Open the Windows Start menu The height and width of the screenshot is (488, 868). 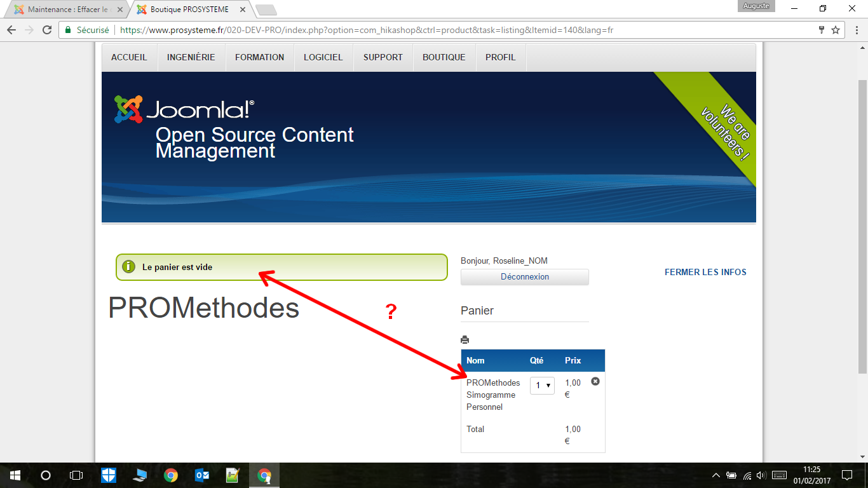[x=15, y=475]
